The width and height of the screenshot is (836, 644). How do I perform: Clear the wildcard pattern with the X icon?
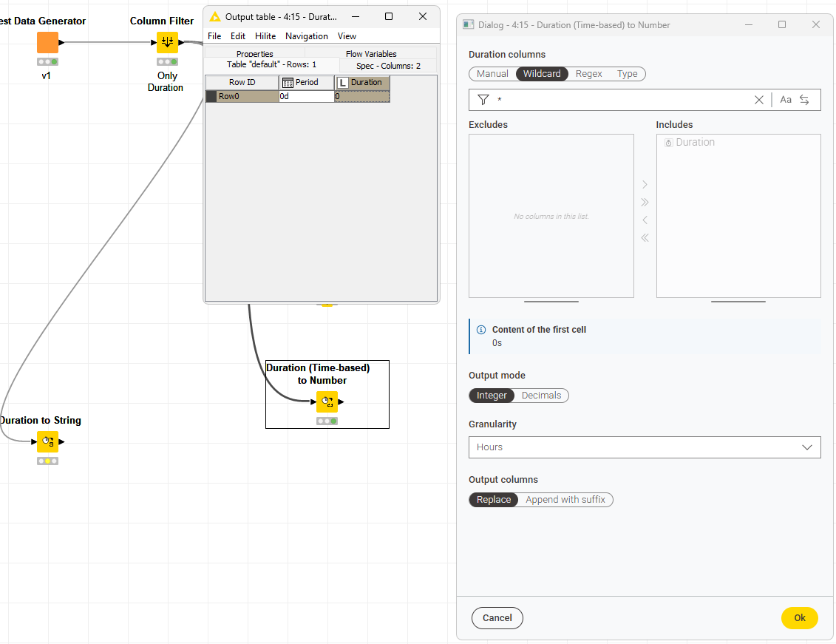[758, 100]
